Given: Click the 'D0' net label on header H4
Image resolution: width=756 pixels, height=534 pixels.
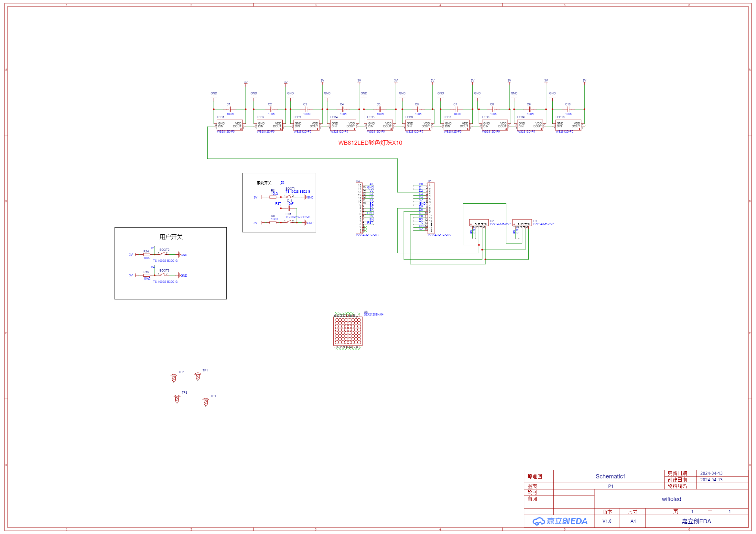Looking at the screenshot, I should click(421, 184).
